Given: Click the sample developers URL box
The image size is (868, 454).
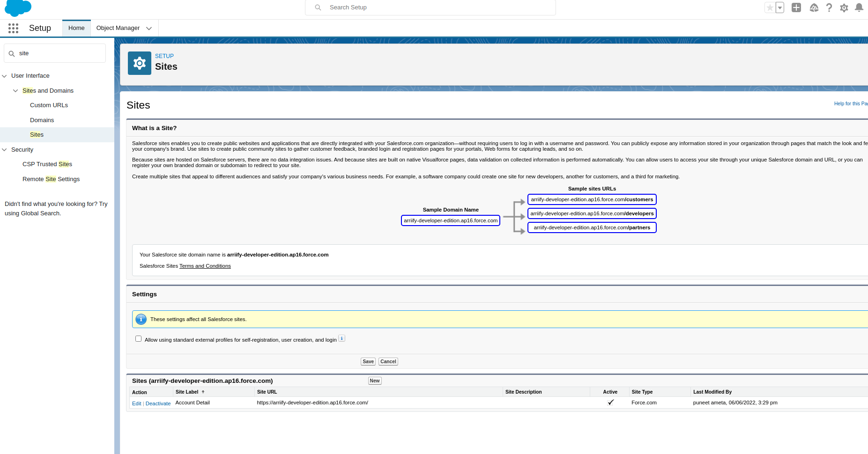Looking at the screenshot, I should point(592,213).
